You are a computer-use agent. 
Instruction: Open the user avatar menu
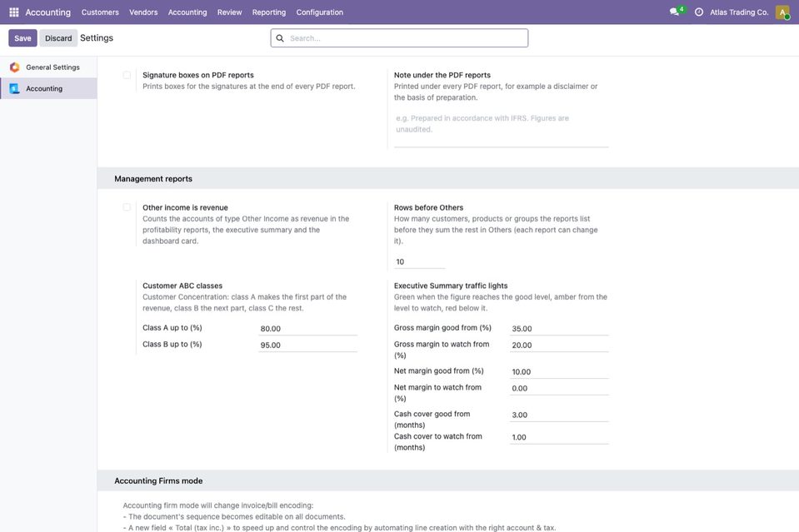coord(782,12)
